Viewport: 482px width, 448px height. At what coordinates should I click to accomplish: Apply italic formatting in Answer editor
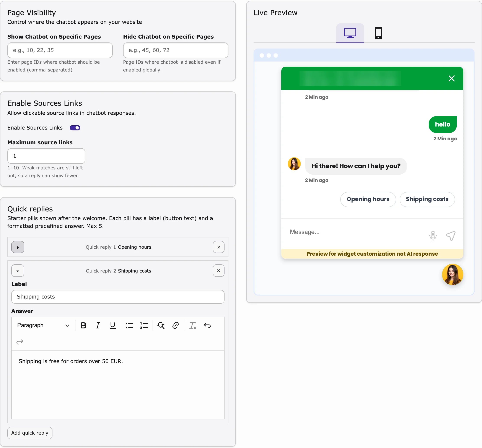tap(98, 325)
